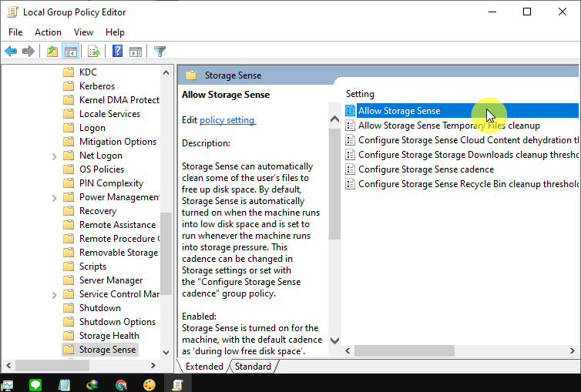Viewport: 581px width, 392px height.
Task: Click the Export List toolbar icon
Action: [94, 52]
